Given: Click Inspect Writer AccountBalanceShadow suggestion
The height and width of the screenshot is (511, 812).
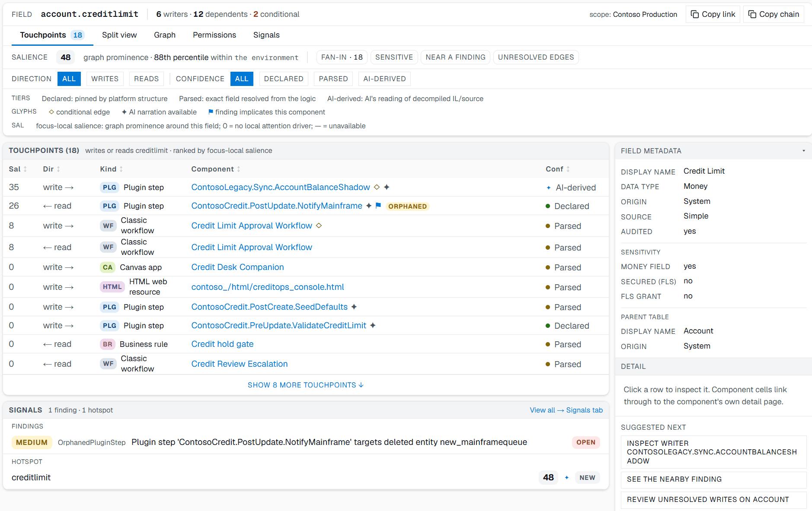Looking at the screenshot, I should [x=713, y=452].
